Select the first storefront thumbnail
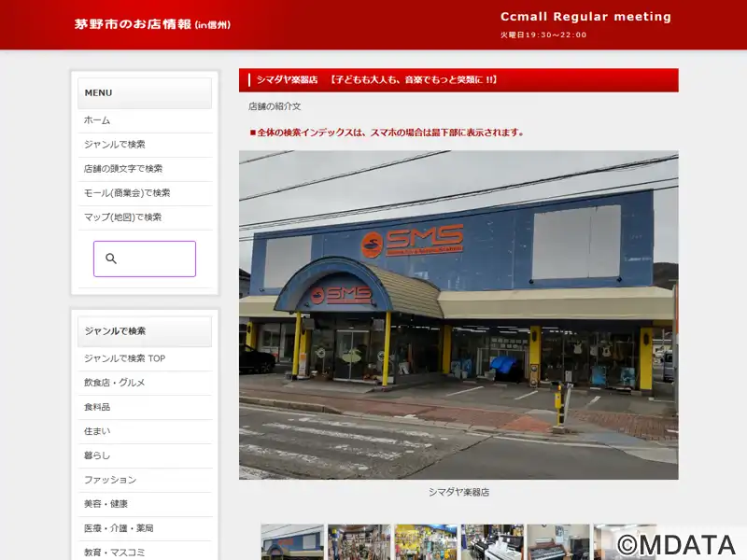 pos(292,542)
